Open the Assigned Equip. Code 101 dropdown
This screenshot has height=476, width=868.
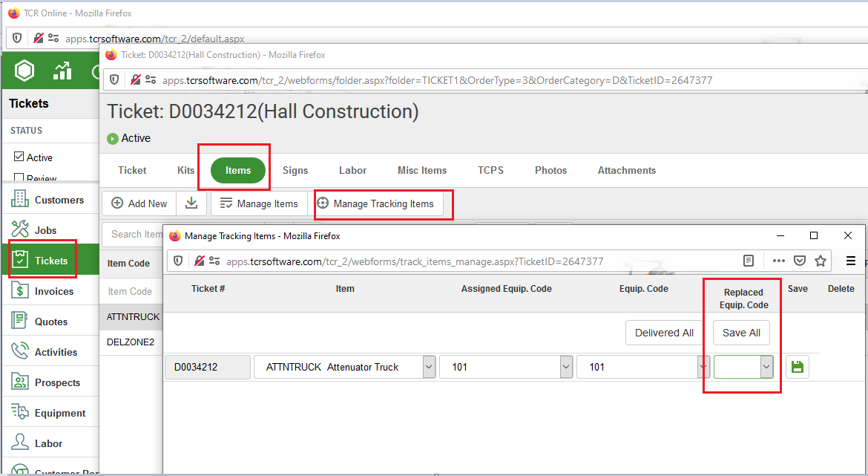tap(566, 367)
